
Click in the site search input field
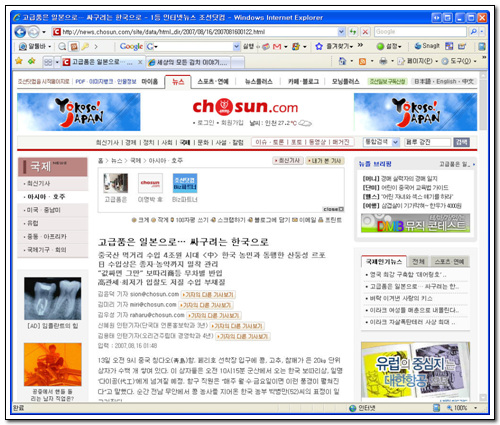click(x=427, y=142)
